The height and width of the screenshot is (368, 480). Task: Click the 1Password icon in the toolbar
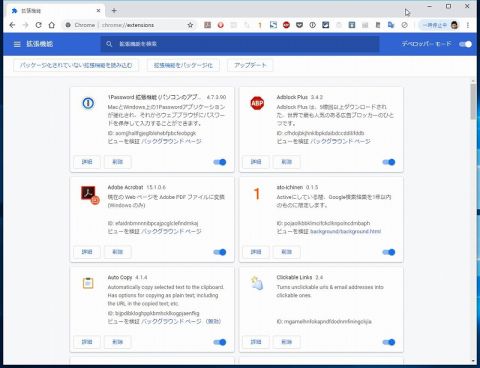click(x=312, y=25)
